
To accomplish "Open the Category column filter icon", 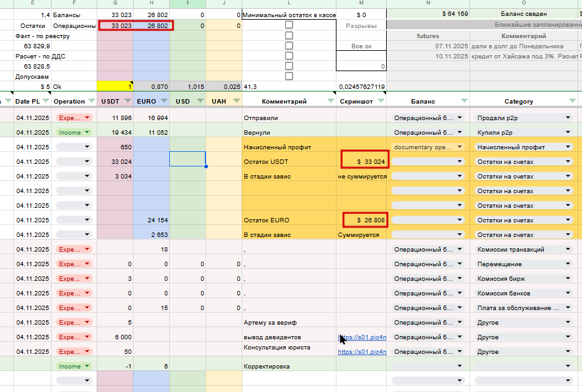I will pos(572,101).
